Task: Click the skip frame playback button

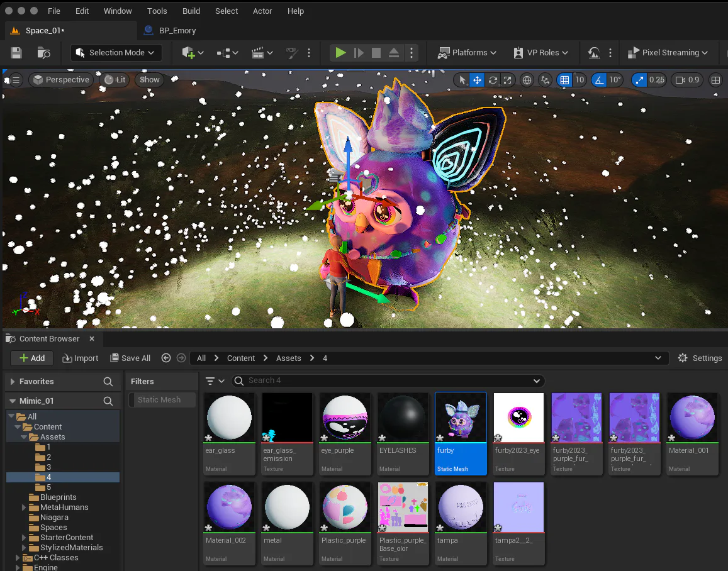Action: (359, 53)
